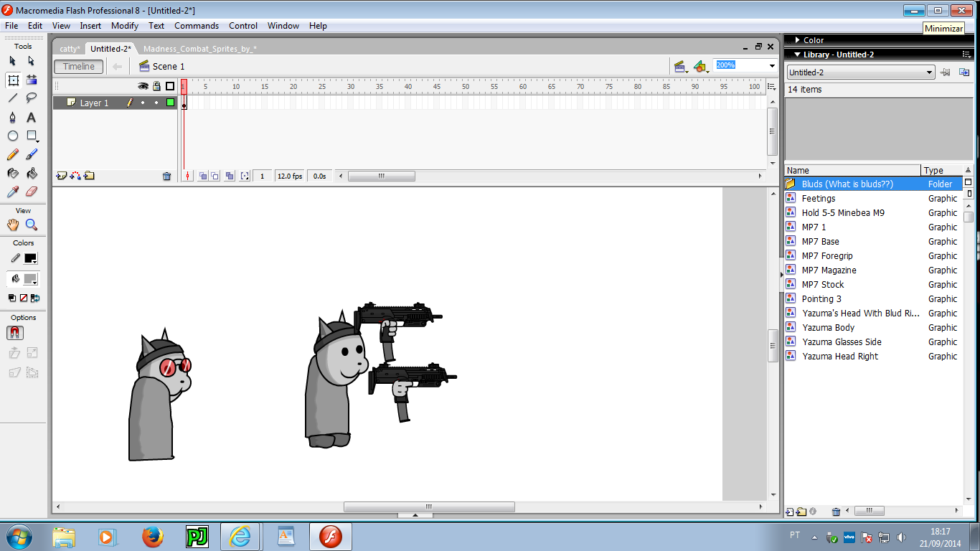Click the New Library Panel icon
The width and height of the screenshot is (980, 551).
pos(964,72)
